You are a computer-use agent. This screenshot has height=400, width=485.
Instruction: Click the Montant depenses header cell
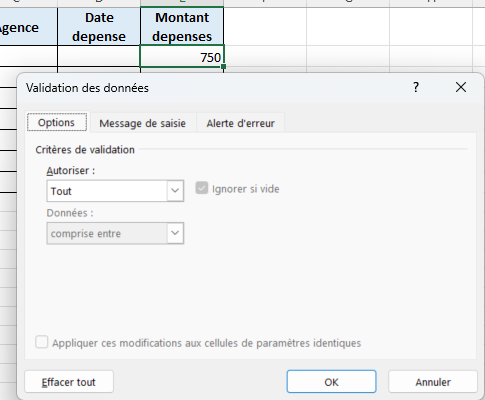pyautogui.click(x=182, y=27)
